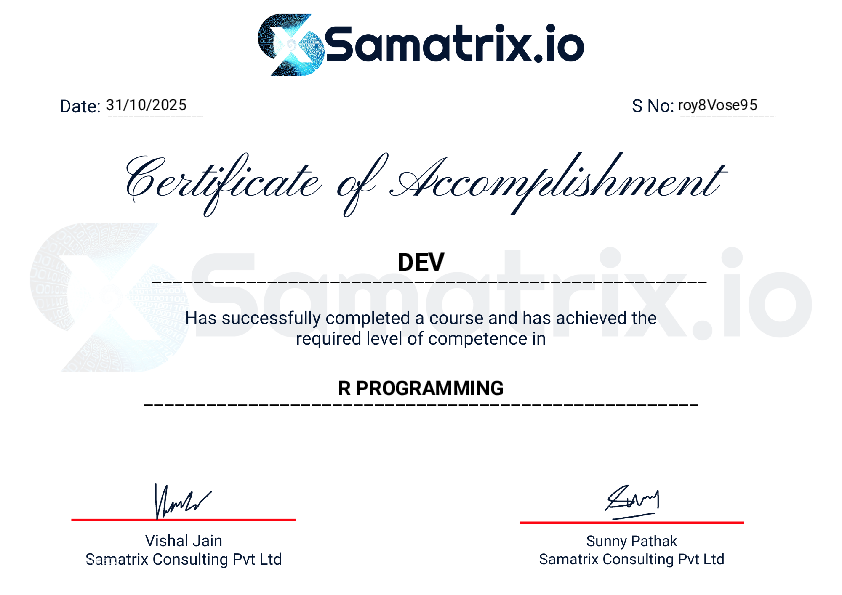Click the name Vishal Jain
Viewport: 842px width, 595px height.
click(183, 540)
